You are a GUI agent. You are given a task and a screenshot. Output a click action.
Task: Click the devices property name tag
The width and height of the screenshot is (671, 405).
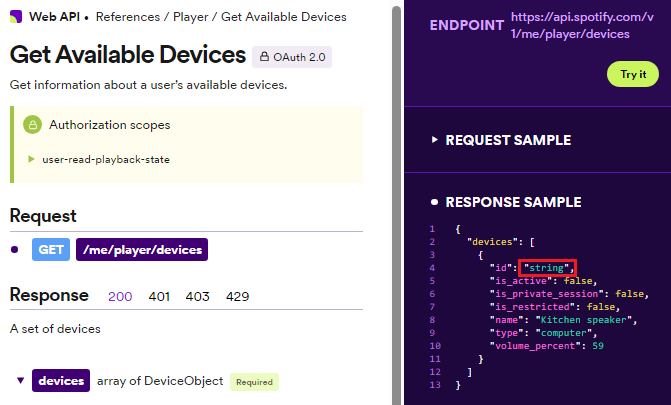[x=61, y=381]
